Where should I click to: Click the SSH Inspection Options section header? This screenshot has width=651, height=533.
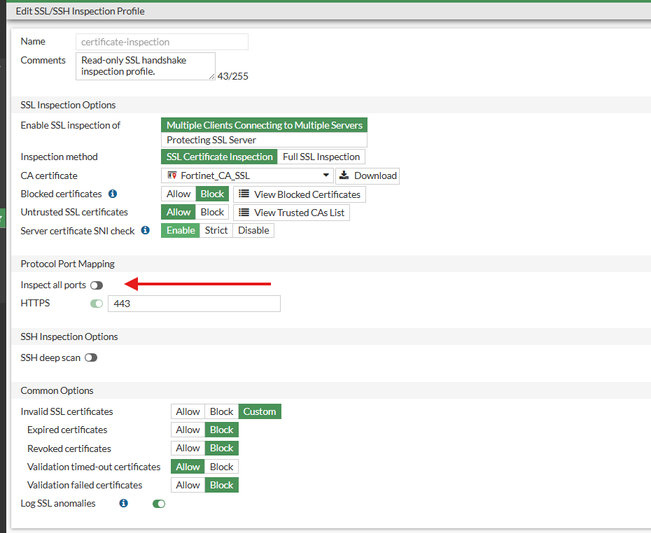tap(69, 337)
